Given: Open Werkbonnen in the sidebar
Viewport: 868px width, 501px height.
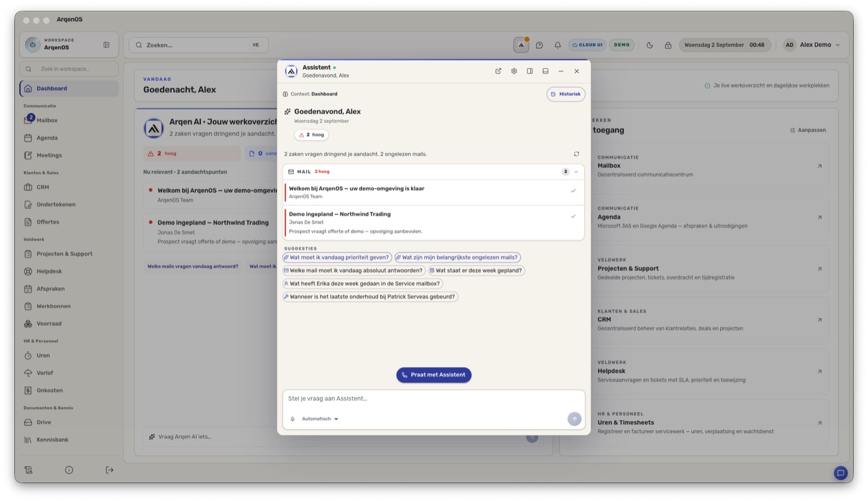Looking at the screenshot, I should [69, 306].
